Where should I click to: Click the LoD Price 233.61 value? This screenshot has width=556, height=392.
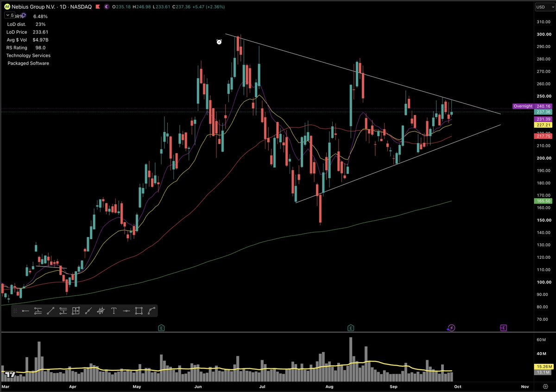[x=40, y=32]
